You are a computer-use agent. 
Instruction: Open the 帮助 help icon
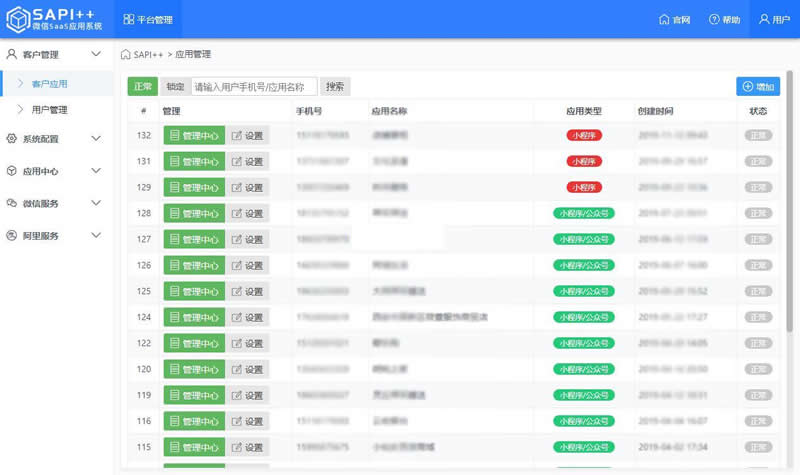tap(724, 19)
